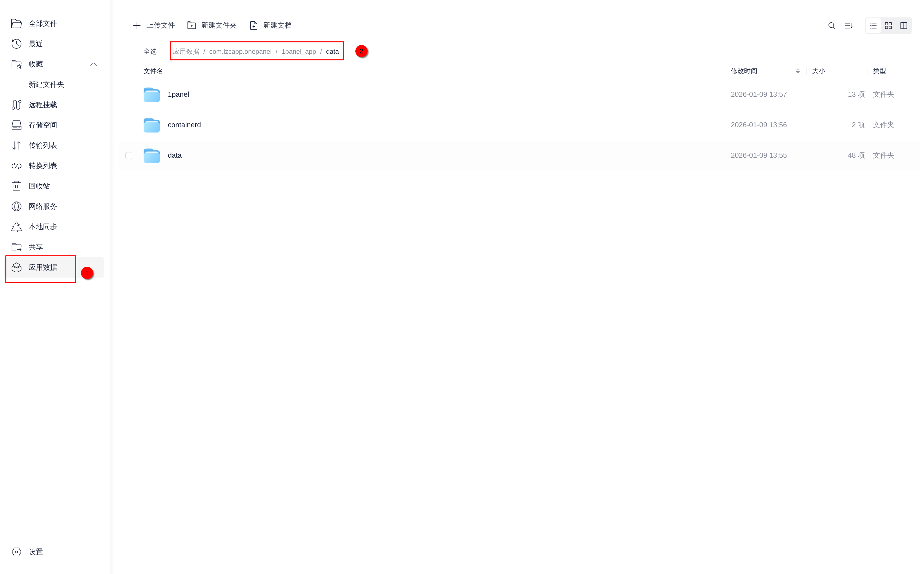Image resolution: width=924 pixels, height=574 pixels.
Task: Click the 远程挂载 icon
Action: coord(16,105)
